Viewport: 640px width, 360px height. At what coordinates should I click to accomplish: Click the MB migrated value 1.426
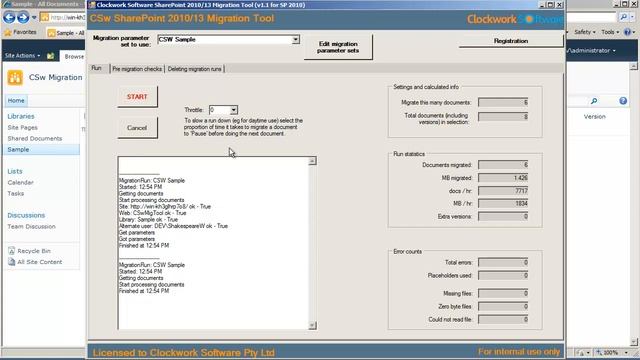click(503, 178)
